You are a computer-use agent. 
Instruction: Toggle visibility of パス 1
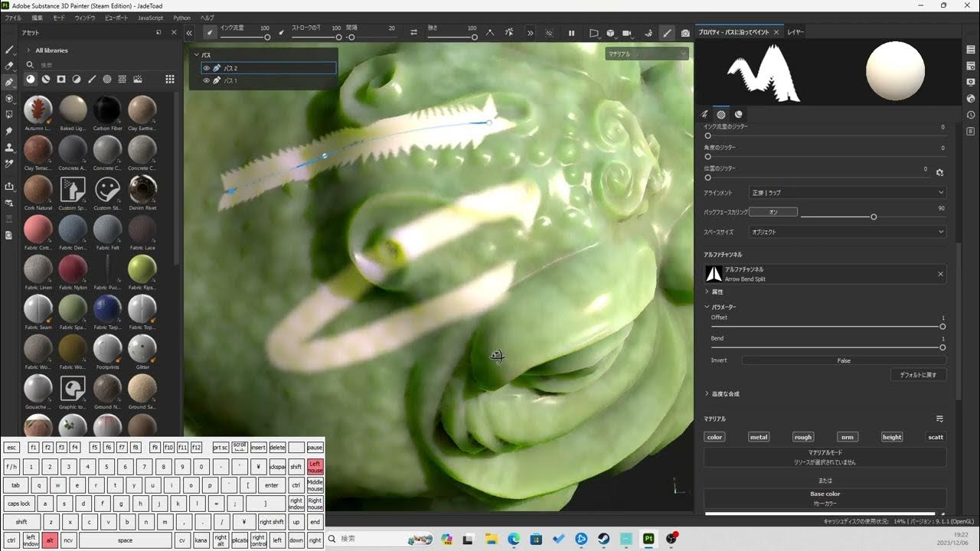pyautogui.click(x=207, y=80)
